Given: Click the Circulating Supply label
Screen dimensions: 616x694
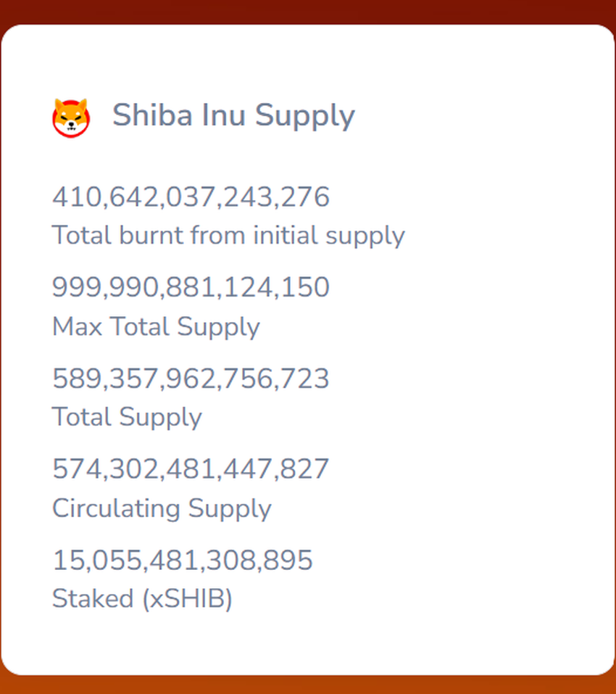Looking at the screenshot, I should [162, 508].
